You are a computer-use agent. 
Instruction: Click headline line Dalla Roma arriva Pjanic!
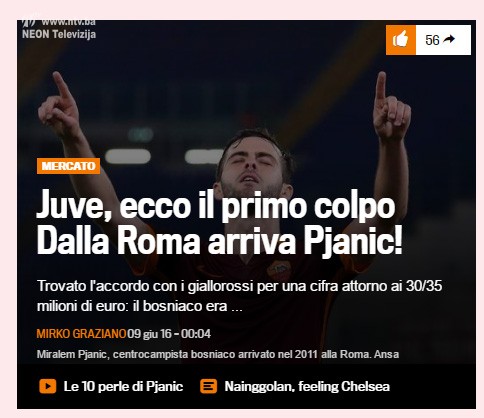tap(219, 241)
